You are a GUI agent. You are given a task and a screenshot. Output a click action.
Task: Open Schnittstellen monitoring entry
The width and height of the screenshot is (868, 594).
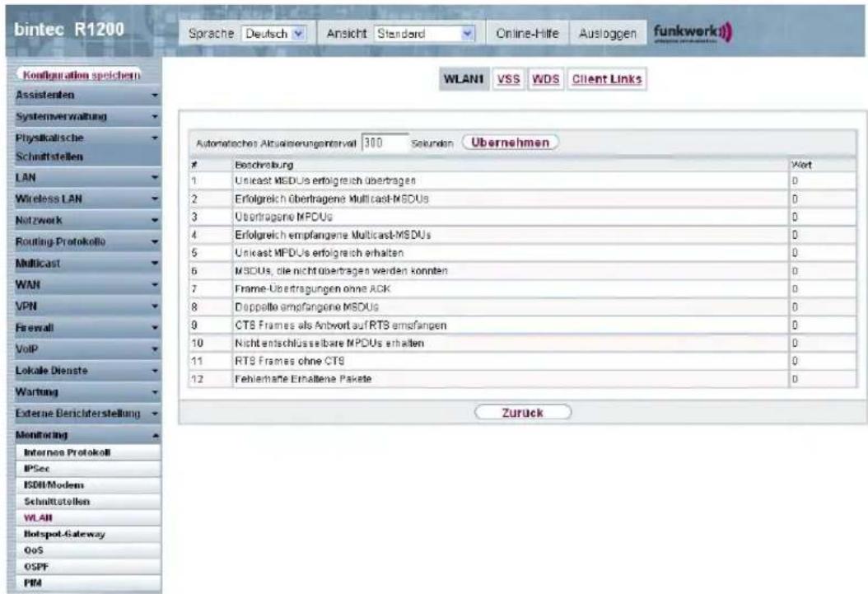pyautogui.click(x=89, y=501)
